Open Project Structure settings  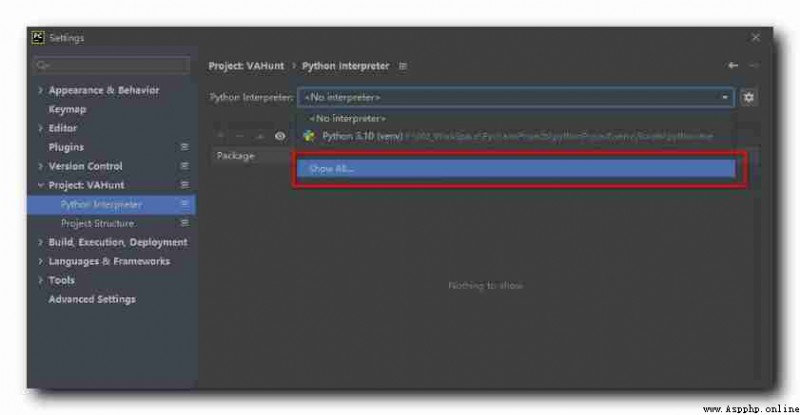[x=97, y=223]
